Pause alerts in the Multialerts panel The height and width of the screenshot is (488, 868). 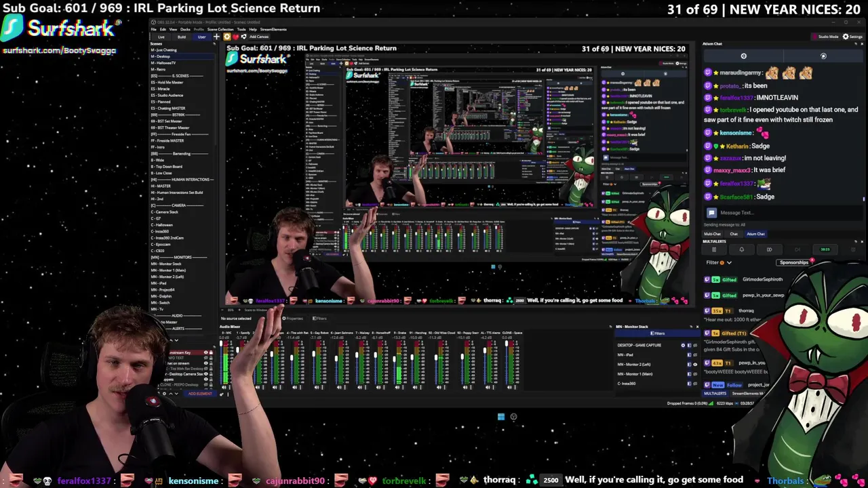(714, 249)
